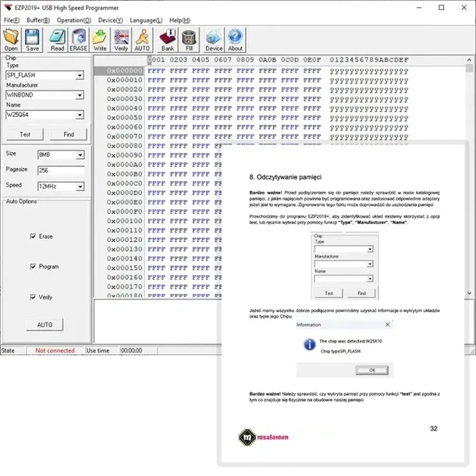Uncheck the Verify option in Auto Options
476x476 pixels.
32,297
